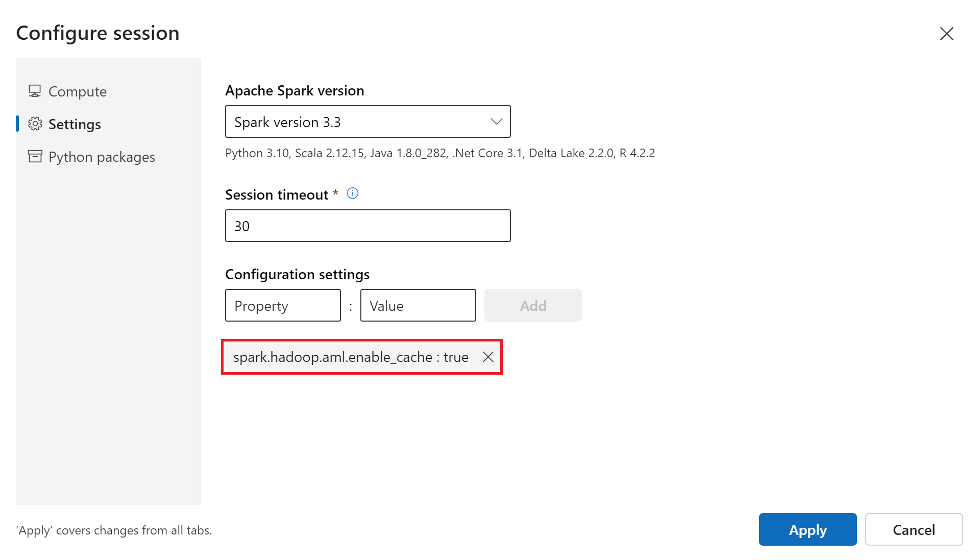Show the Session timeout info tooltip icon
This screenshot has height=560, width=980.
(x=353, y=193)
